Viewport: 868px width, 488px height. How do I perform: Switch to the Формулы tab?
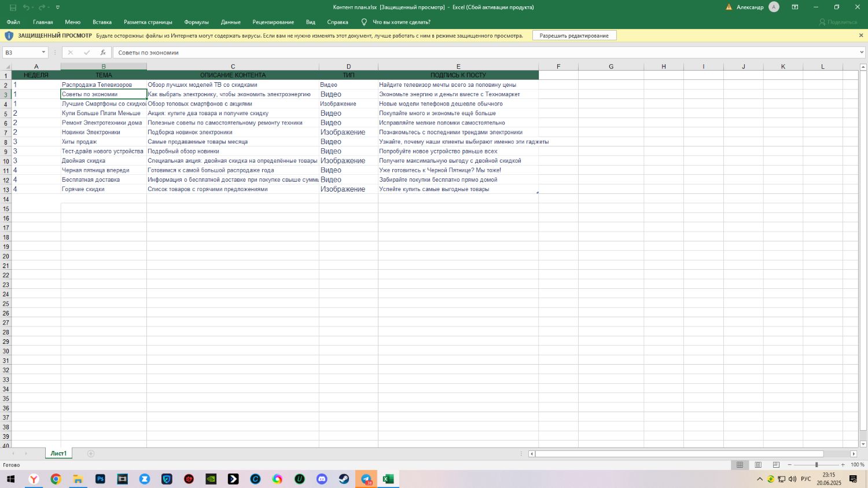196,22
